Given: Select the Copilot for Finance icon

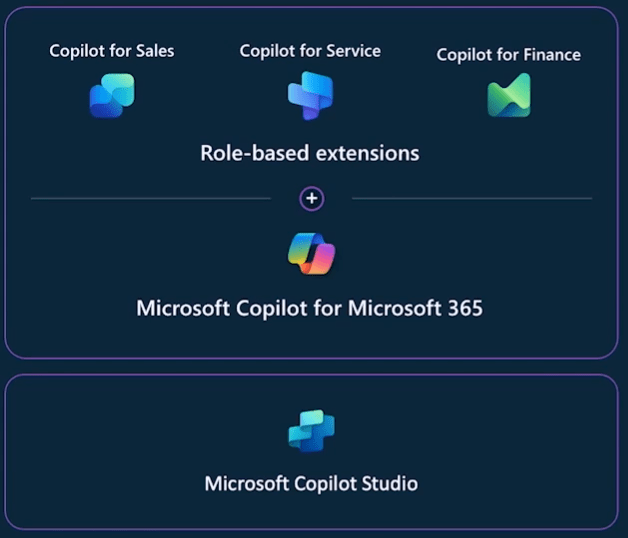Looking at the screenshot, I should tap(508, 96).
